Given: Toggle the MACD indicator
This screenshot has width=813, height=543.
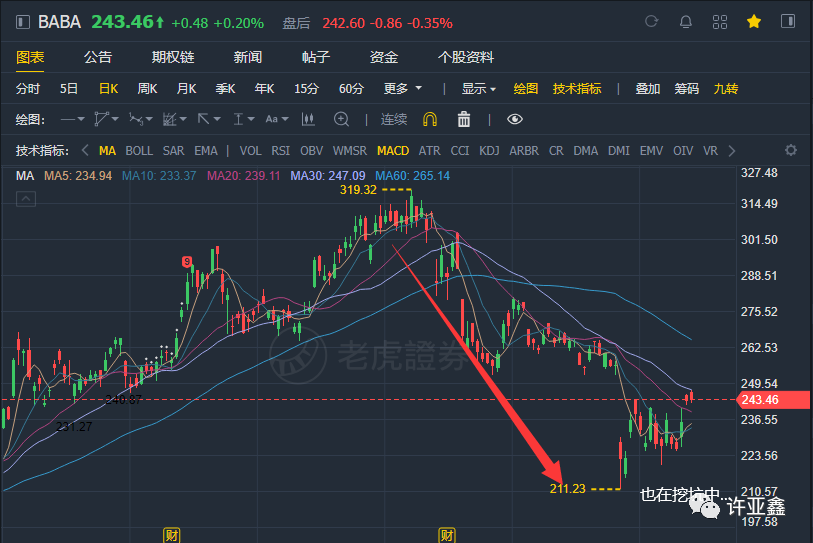Looking at the screenshot, I should (393, 150).
